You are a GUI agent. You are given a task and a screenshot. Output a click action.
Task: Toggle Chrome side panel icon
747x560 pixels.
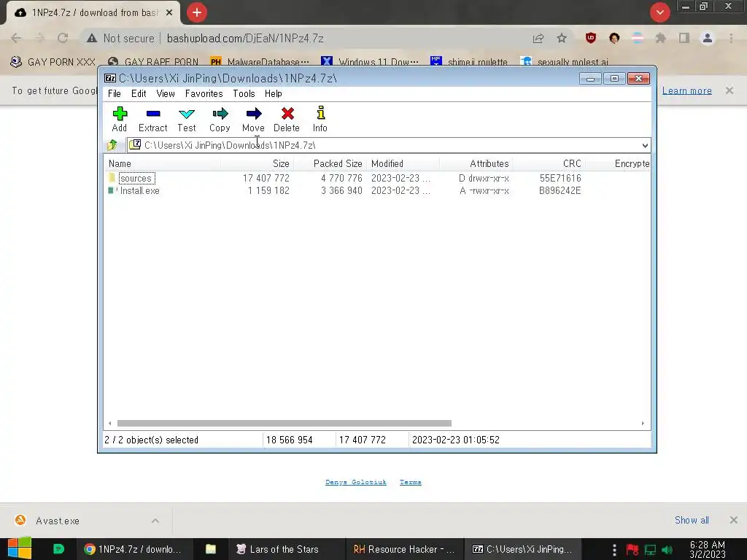click(684, 38)
